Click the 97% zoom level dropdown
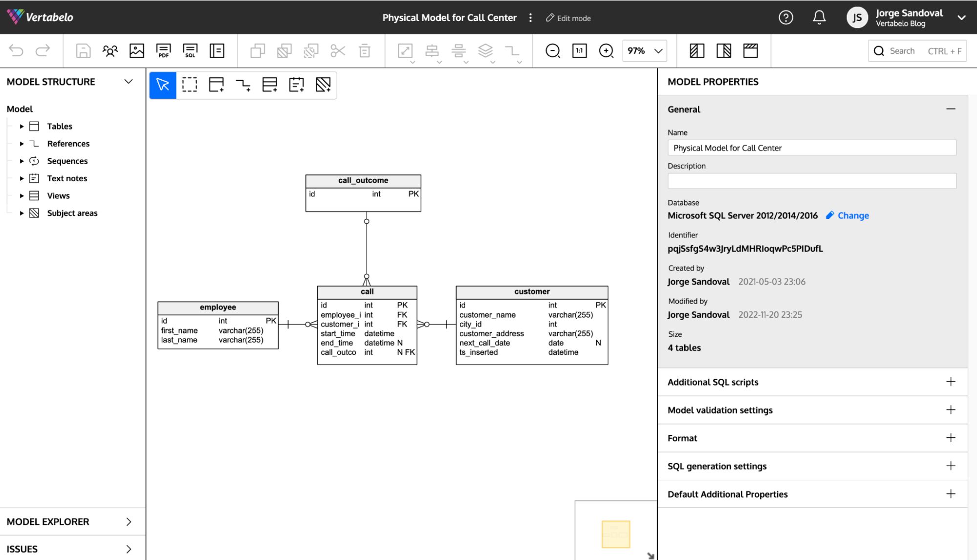The image size is (977, 560). (644, 50)
